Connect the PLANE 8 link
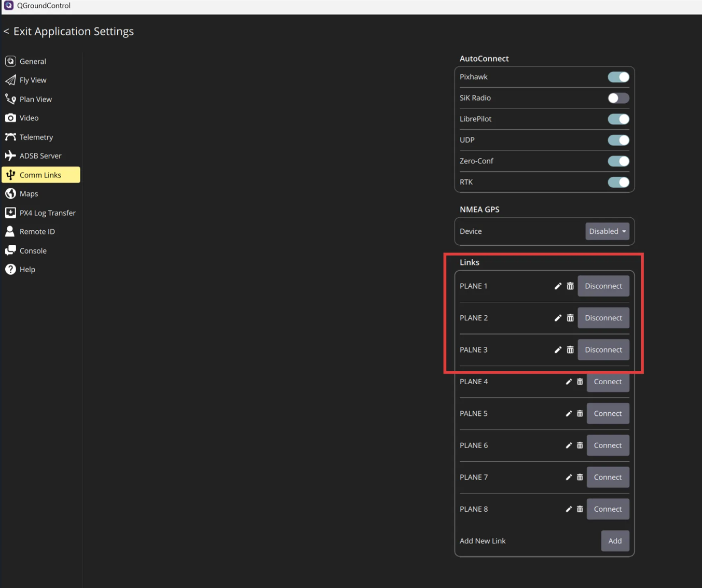Screen dimensions: 702x588 (608, 509)
